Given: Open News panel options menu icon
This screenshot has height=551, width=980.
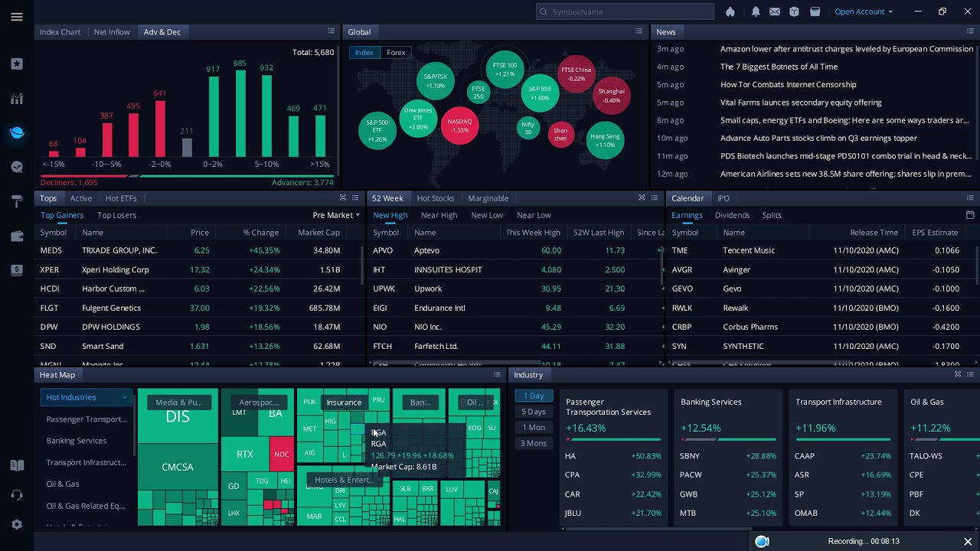Looking at the screenshot, I should (x=970, y=31).
